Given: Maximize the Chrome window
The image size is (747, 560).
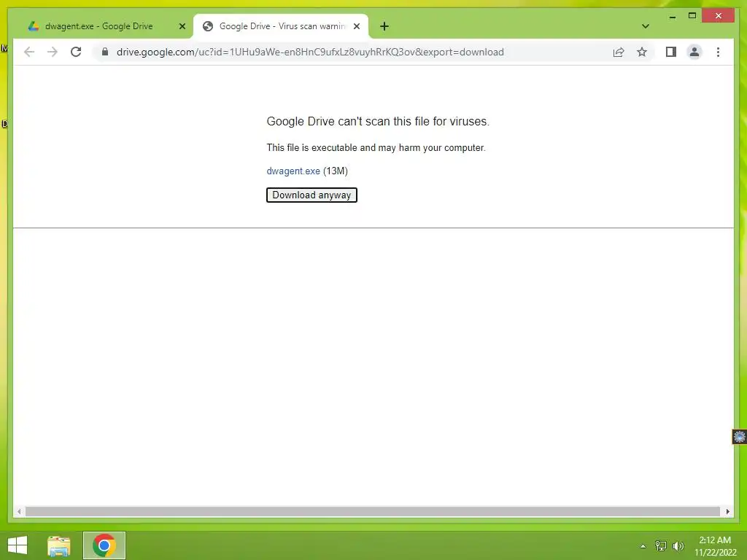Looking at the screenshot, I should point(692,16).
